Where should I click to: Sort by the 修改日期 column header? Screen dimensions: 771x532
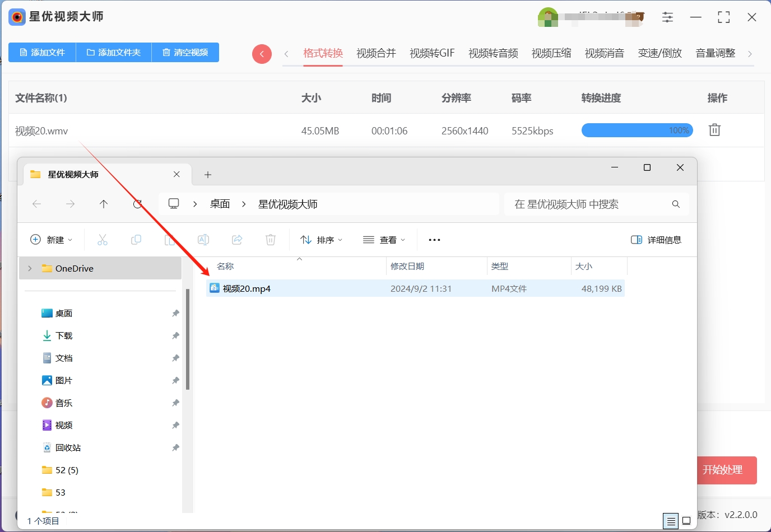pos(407,267)
